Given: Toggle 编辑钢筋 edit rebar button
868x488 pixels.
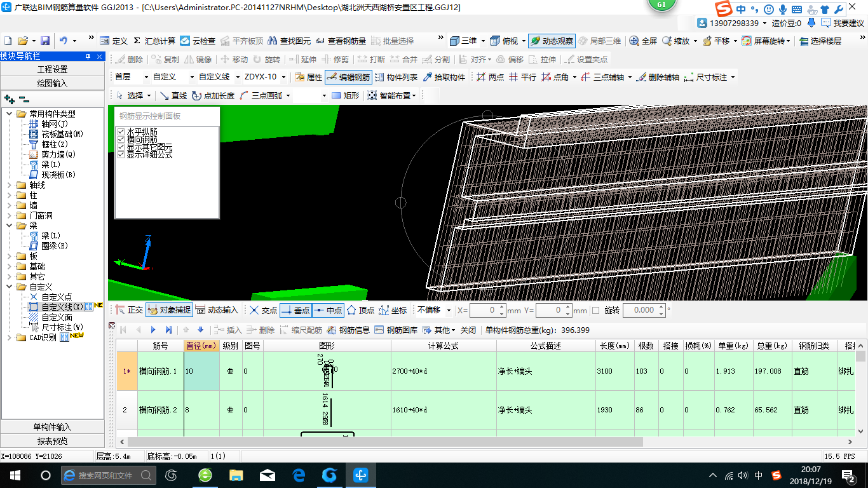Looking at the screenshot, I should point(348,78).
